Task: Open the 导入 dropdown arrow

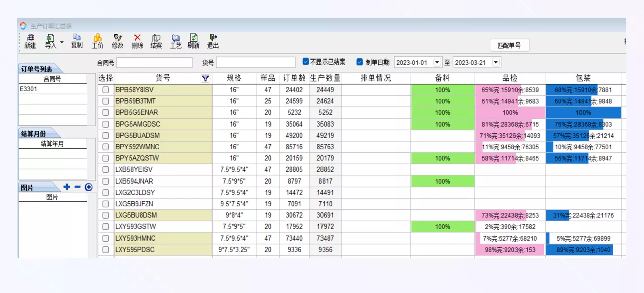Action: point(62,42)
